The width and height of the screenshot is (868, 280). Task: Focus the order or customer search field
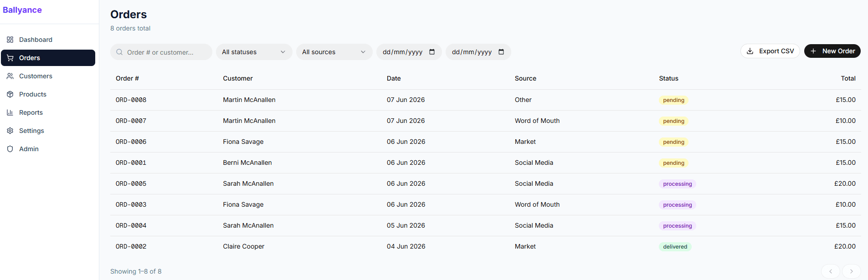point(161,52)
